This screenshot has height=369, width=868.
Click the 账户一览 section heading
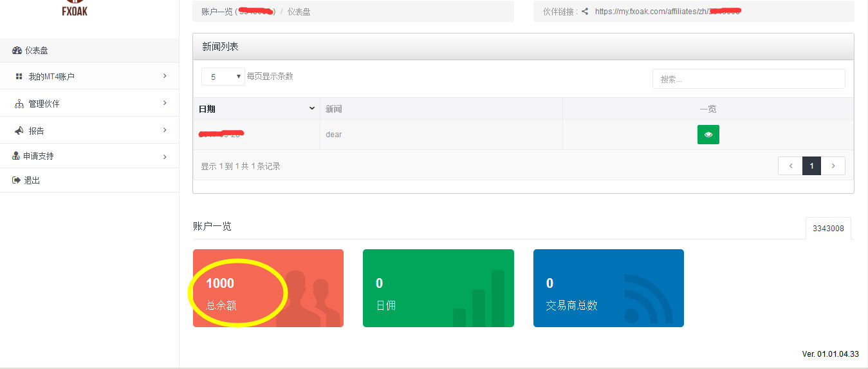click(212, 226)
